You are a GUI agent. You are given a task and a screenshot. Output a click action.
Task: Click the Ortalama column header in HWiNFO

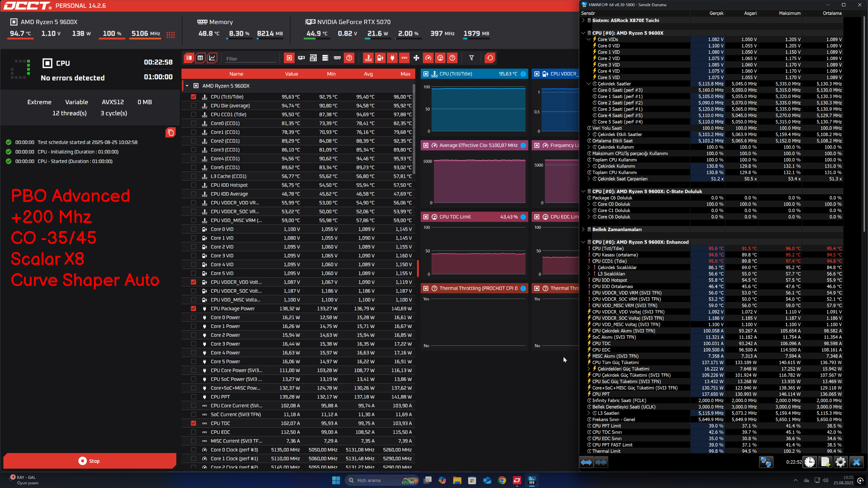click(832, 13)
